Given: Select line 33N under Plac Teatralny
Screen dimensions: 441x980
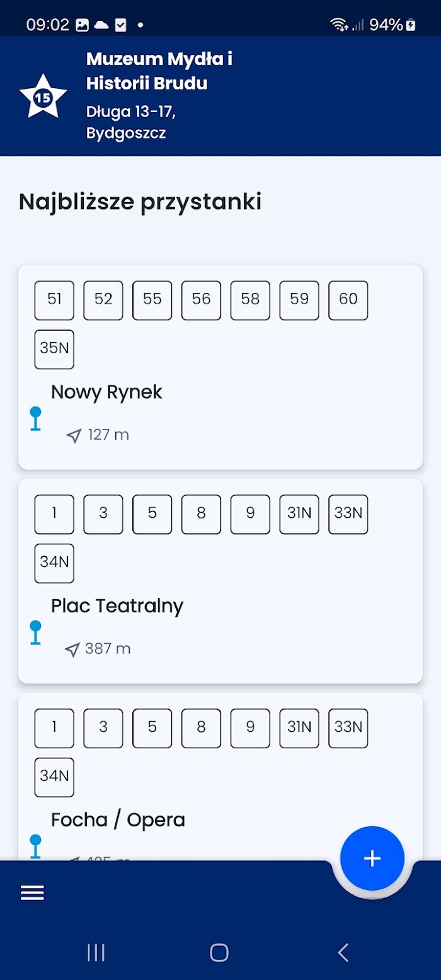Looking at the screenshot, I should click(348, 515).
